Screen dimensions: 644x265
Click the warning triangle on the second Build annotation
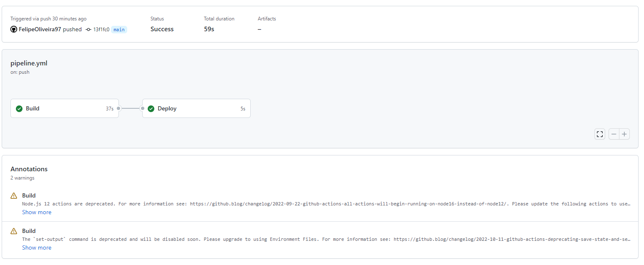pyautogui.click(x=14, y=230)
